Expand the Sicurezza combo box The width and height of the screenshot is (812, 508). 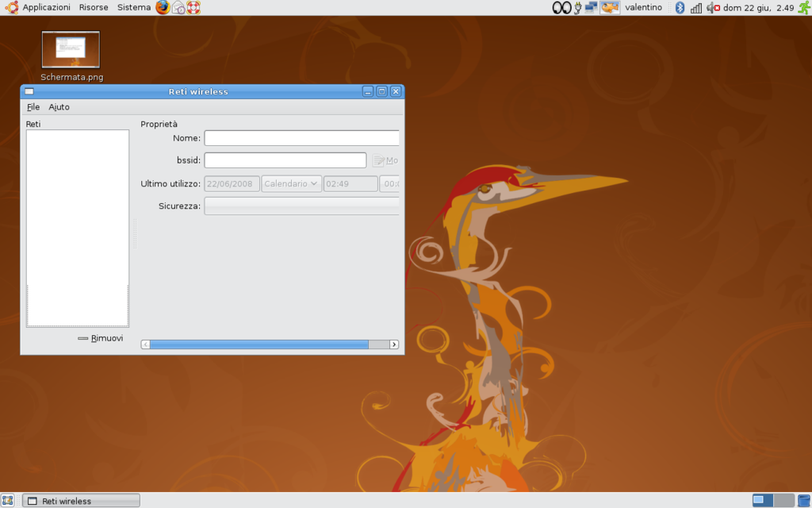tap(301, 206)
